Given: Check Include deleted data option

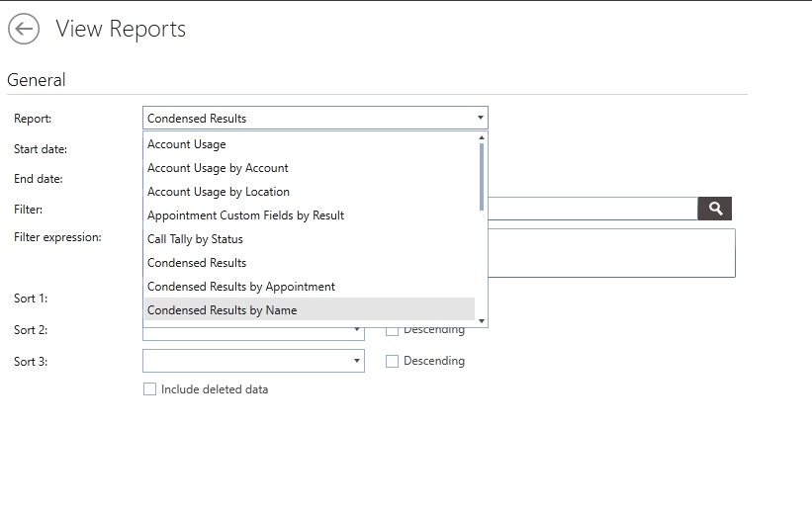Looking at the screenshot, I should 149,389.
